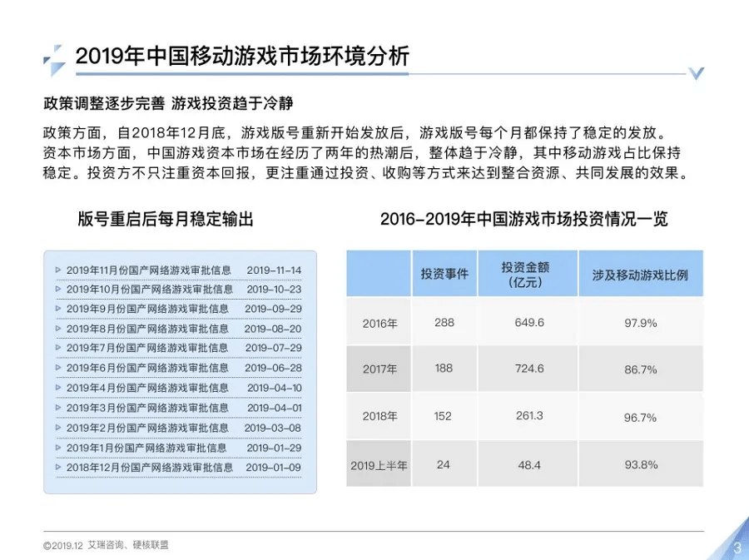
Task: Click the date 2019-07-29
Action: [x=274, y=348]
